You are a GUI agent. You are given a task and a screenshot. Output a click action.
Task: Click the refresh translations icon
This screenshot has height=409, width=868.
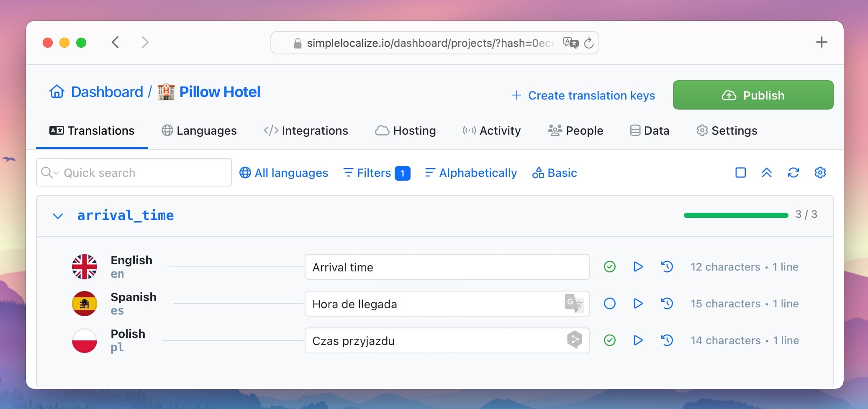793,172
